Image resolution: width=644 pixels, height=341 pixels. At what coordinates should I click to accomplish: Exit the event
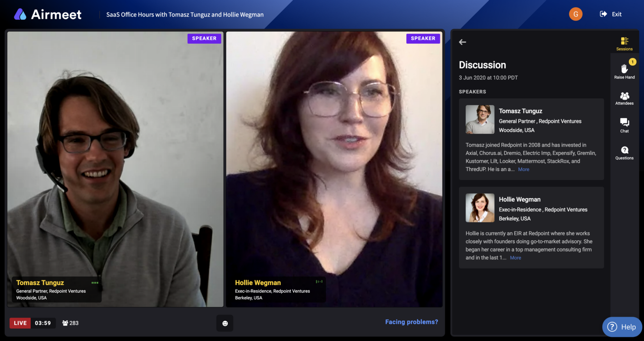tap(611, 14)
